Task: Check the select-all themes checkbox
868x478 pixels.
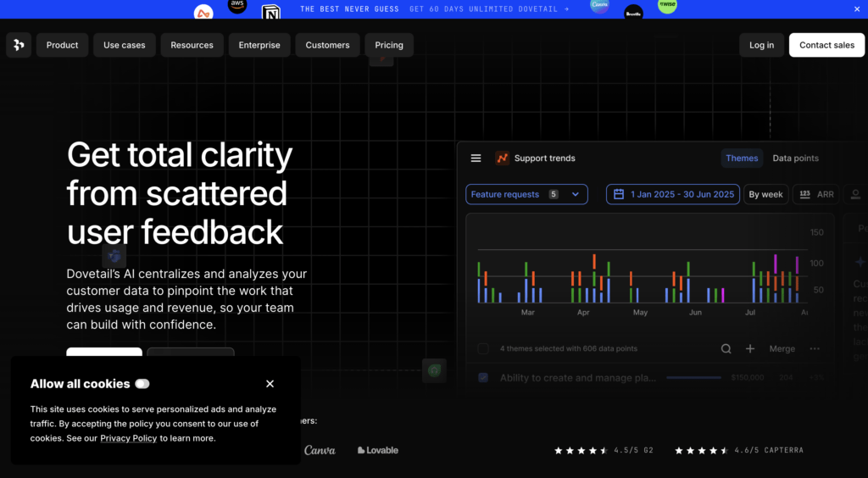Action: pyautogui.click(x=483, y=349)
